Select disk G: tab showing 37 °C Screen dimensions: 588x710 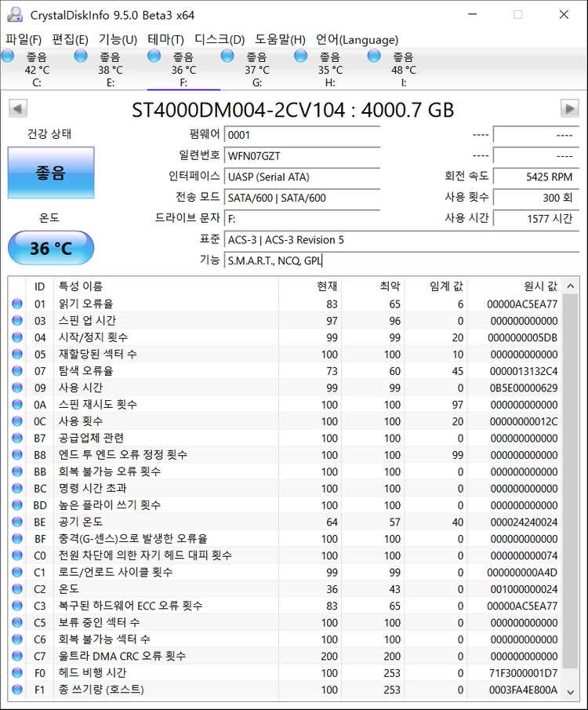point(257,70)
